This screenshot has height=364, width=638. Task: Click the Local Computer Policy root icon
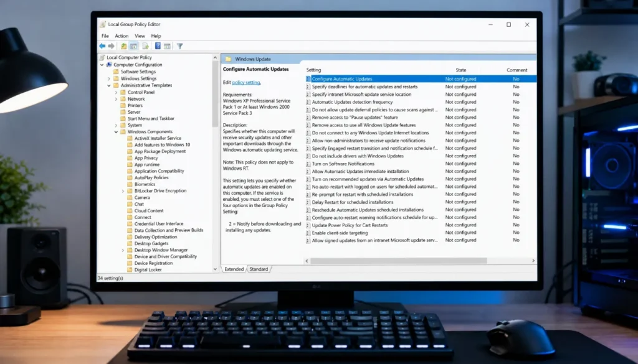103,57
